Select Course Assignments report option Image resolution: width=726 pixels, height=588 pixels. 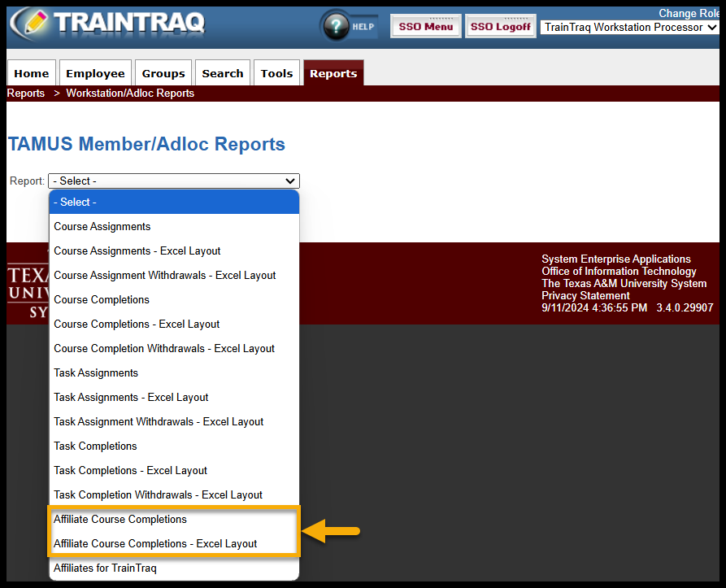click(174, 226)
